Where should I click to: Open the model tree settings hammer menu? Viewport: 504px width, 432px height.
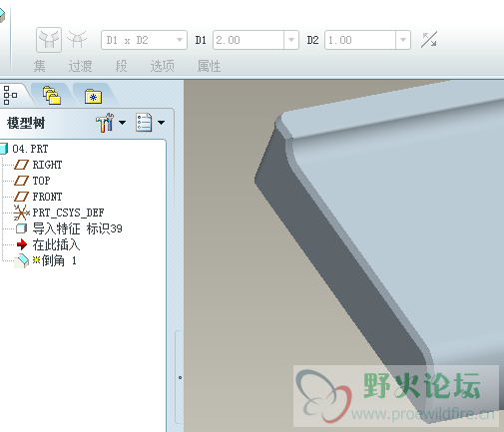click(111, 123)
